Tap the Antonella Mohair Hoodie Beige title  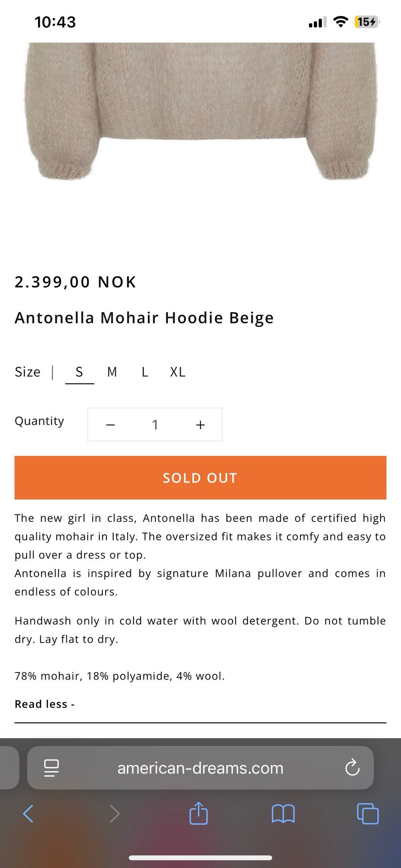click(144, 318)
